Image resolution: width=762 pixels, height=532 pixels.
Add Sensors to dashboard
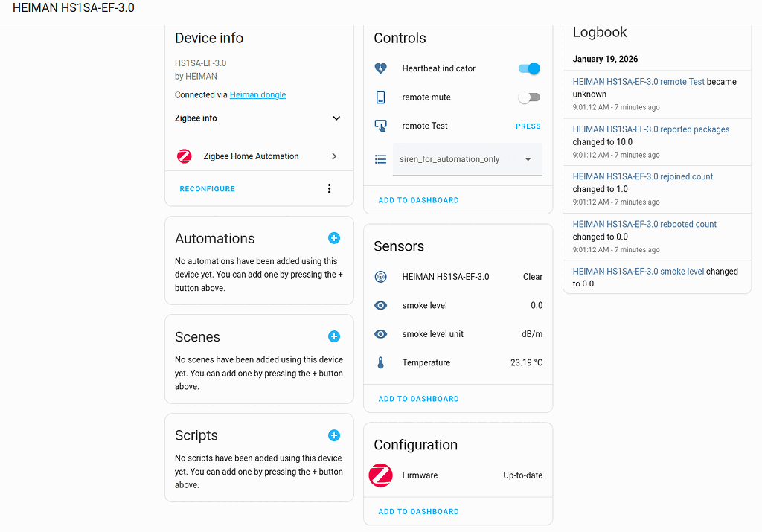tap(418, 399)
